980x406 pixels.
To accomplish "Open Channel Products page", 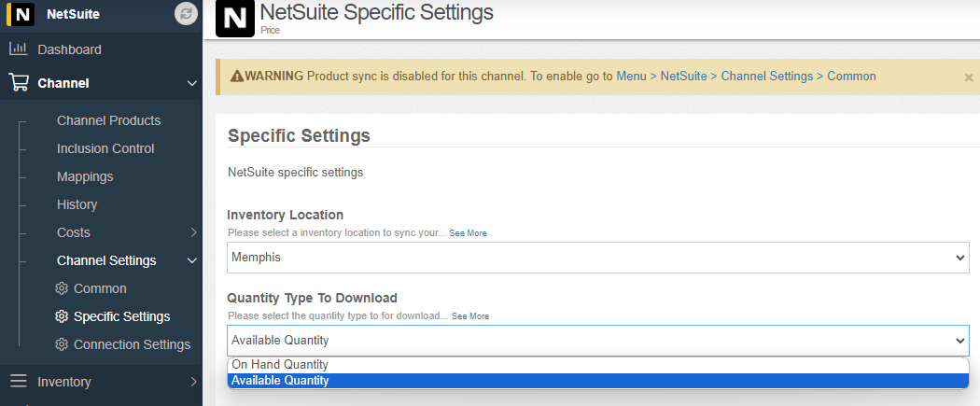I will click(109, 120).
